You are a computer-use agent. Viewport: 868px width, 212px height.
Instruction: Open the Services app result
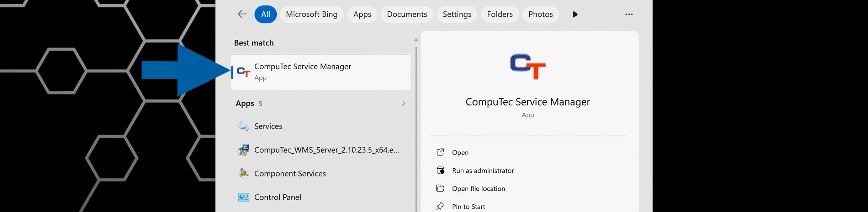[x=321, y=126]
